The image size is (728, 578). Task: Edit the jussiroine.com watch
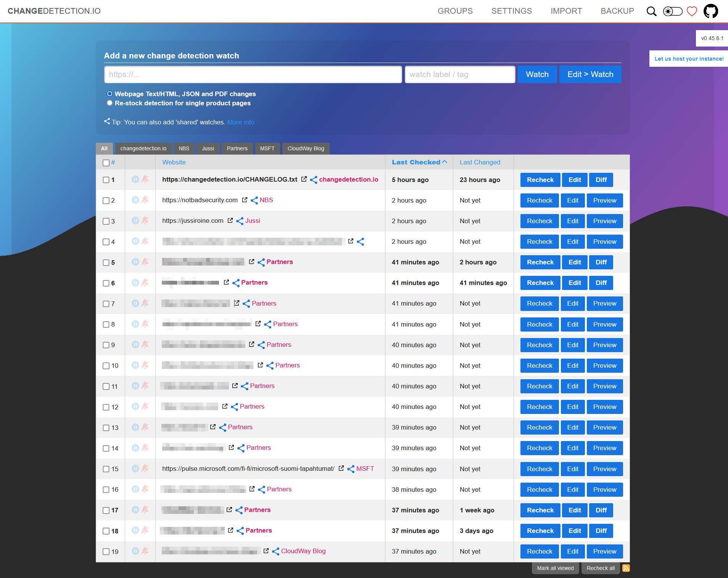(x=573, y=221)
